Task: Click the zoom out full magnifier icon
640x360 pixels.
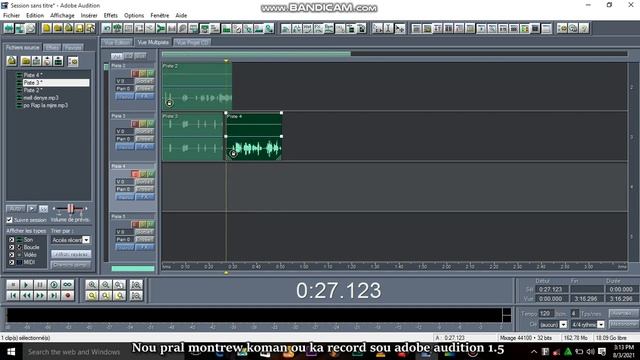Action: (120, 284)
